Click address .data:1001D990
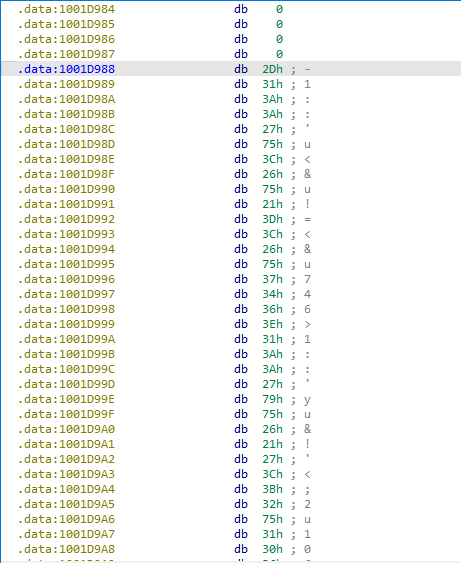This screenshot has width=461, height=563. 66,189
